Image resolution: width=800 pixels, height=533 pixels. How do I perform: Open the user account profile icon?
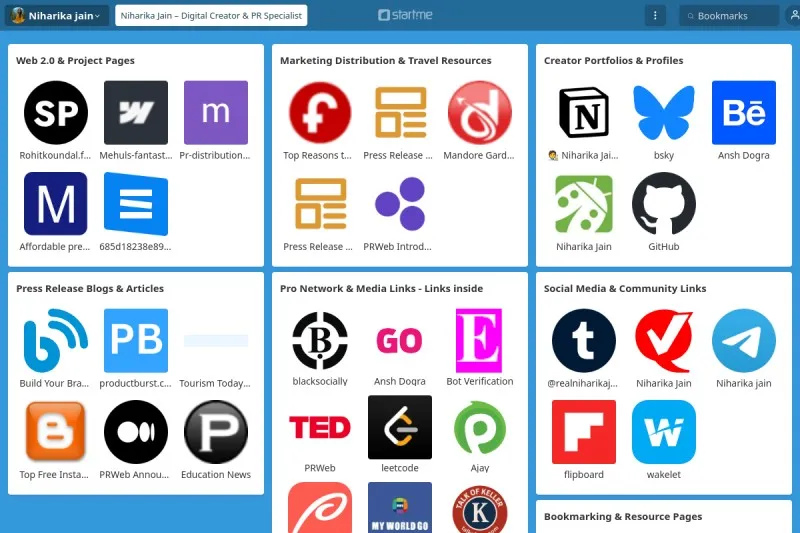tap(784, 16)
